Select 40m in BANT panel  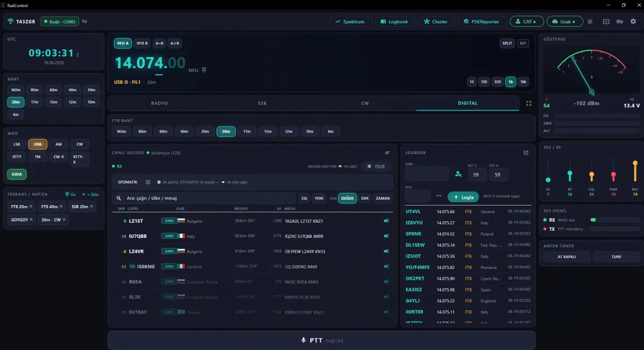click(x=72, y=90)
